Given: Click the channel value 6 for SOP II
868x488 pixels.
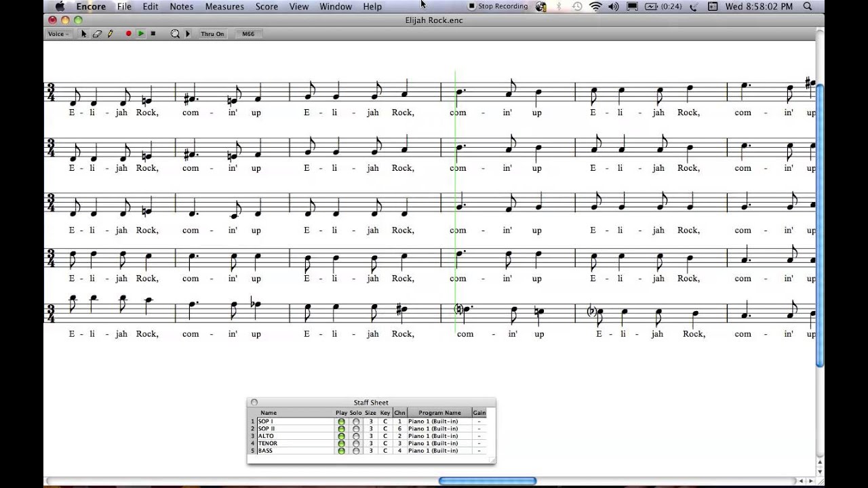Looking at the screenshot, I should [x=399, y=429].
